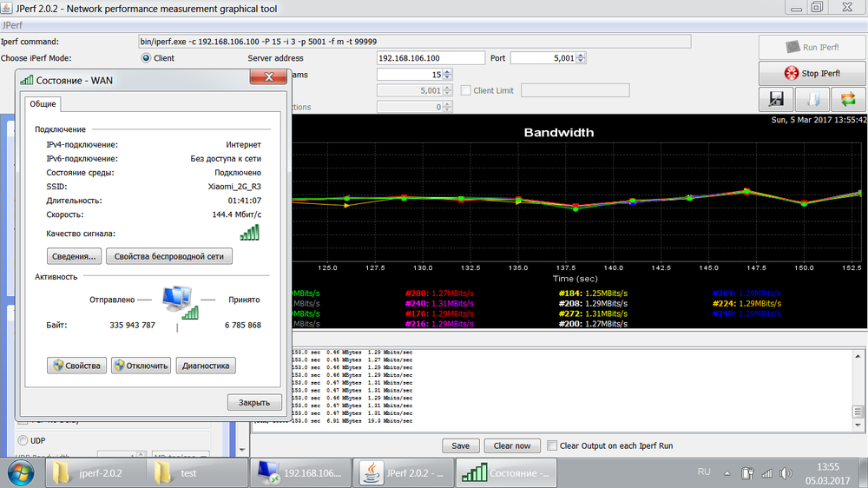Click the network signal tray icon
868x488 pixels.
pos(767,473)
